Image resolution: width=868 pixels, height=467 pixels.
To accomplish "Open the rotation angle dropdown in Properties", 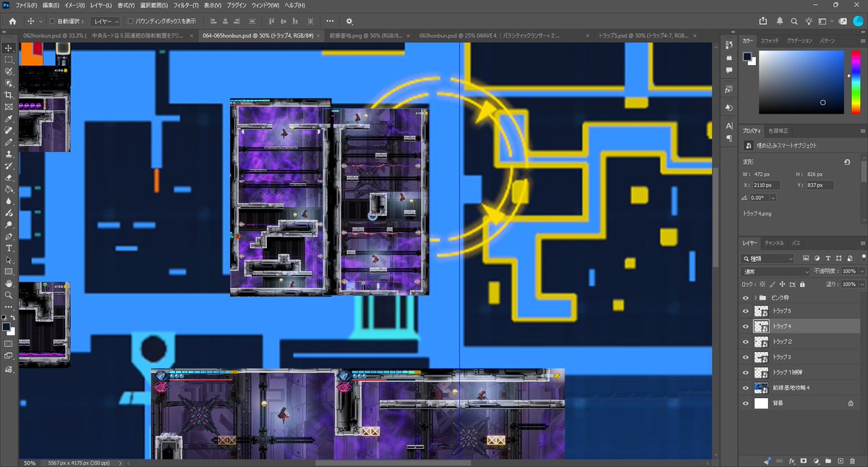I will 773,198.
